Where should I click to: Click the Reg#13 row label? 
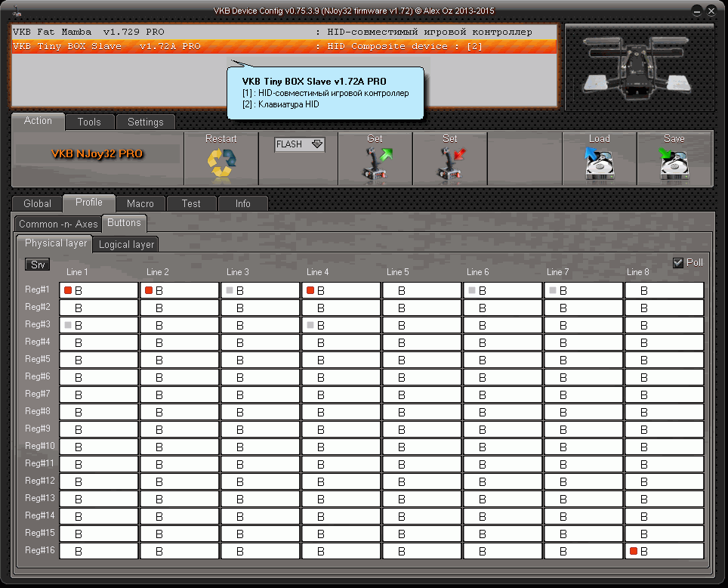click(40, 498)
